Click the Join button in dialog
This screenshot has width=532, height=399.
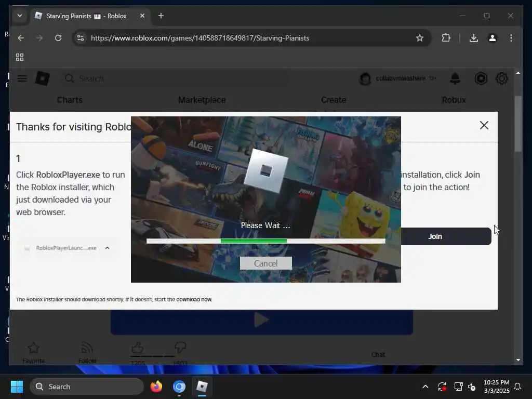tap(446, 236)
